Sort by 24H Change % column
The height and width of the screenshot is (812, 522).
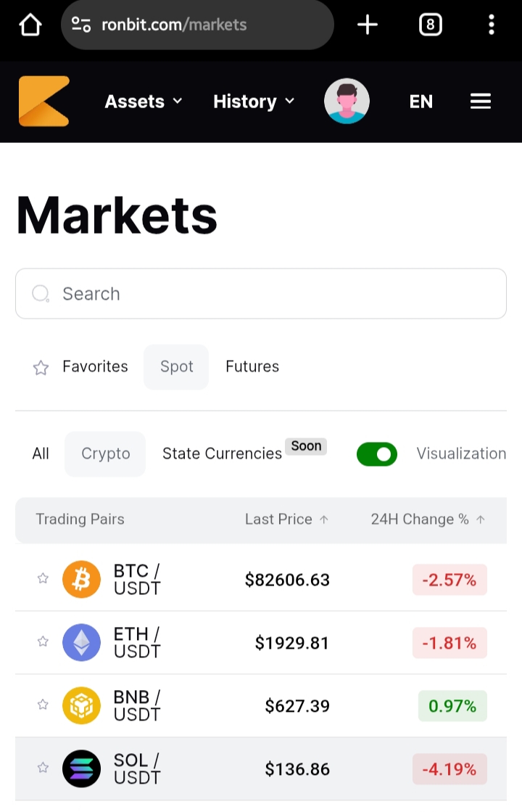tap(428, 520)
